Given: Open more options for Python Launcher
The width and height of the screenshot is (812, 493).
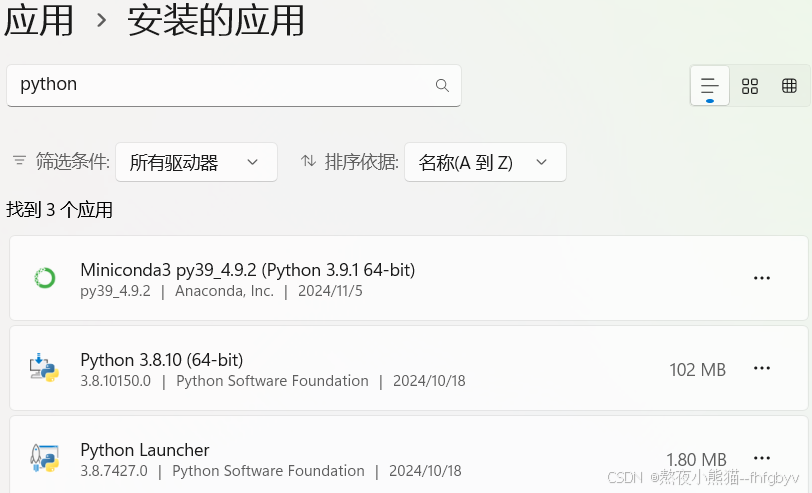Looking at the screenshot, I should [761, 458].
